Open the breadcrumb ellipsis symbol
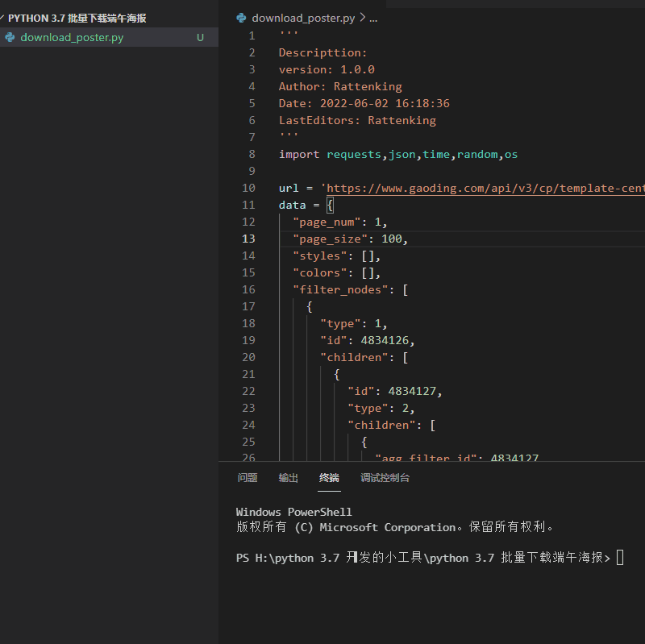This screenshot has width=645, height=644. (373, 19)
